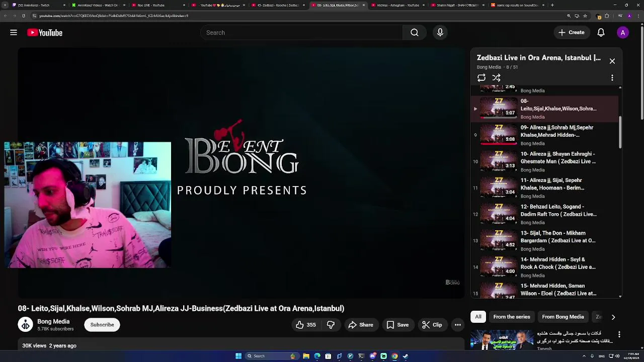Screen dimensions: 644x362
Task: Switch to AminKenzi - Twitch tab
Action: [x=37, y=5]
